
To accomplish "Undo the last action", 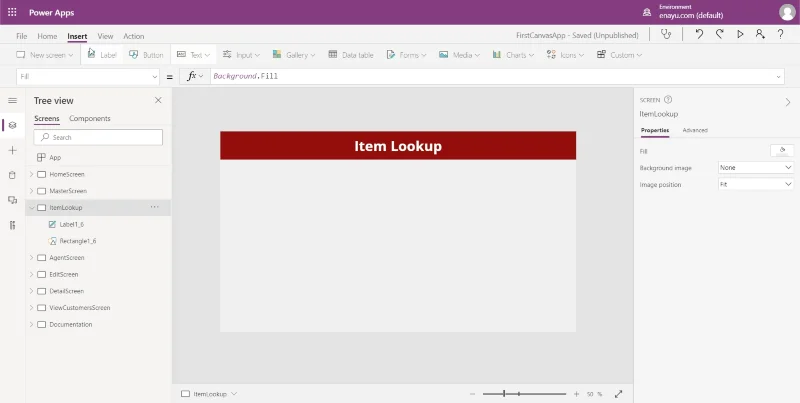I will pos(699,35).
